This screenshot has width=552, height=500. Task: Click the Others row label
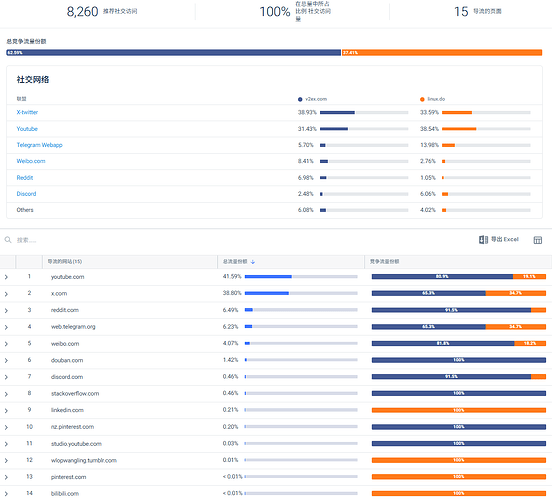[25, 210]
